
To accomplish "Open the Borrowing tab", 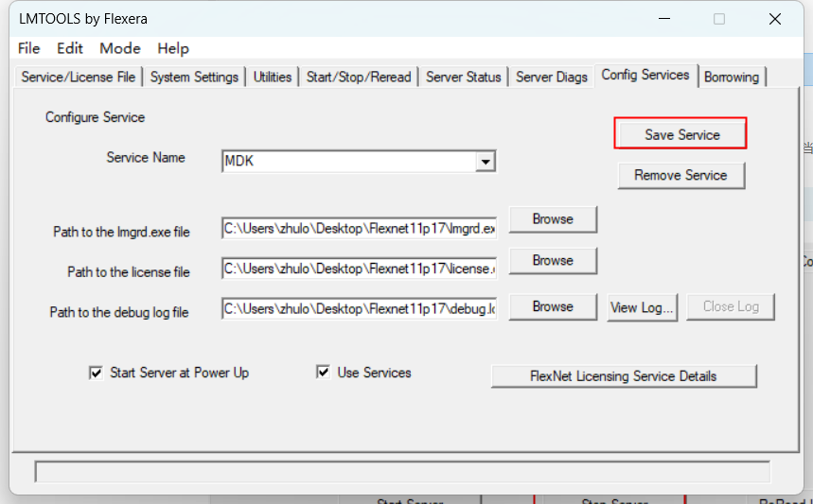I will pos(731,77).
